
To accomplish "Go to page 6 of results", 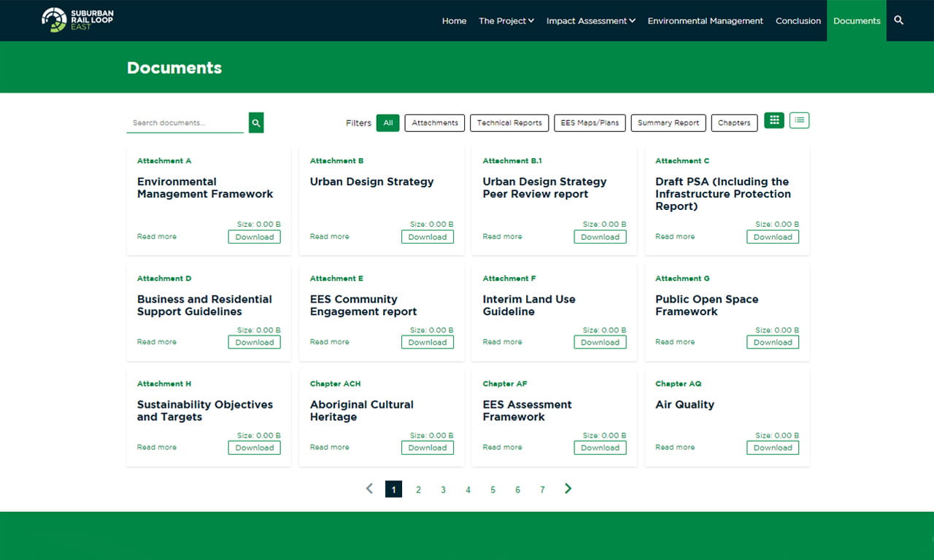I will coord(517,489).
